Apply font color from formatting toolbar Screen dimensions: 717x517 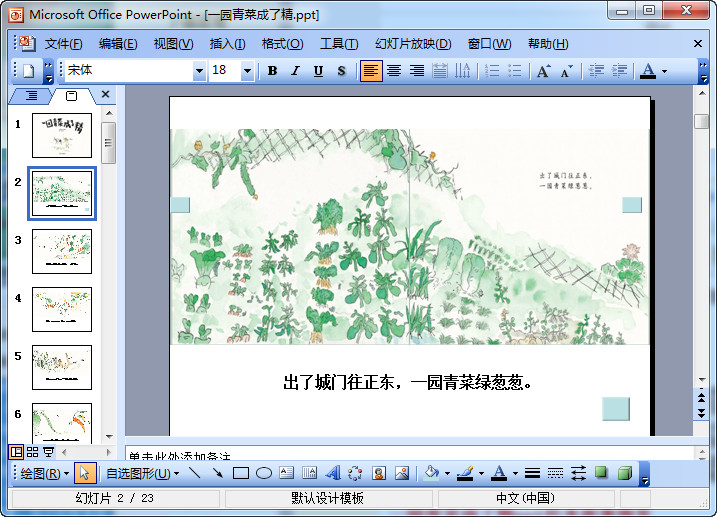(647, 71)
